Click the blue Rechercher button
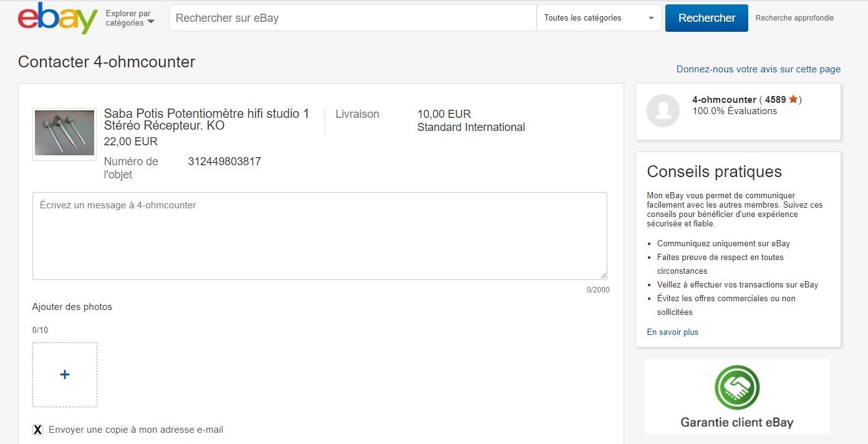The height and width of the screenshot is (444, 868). 706,18
